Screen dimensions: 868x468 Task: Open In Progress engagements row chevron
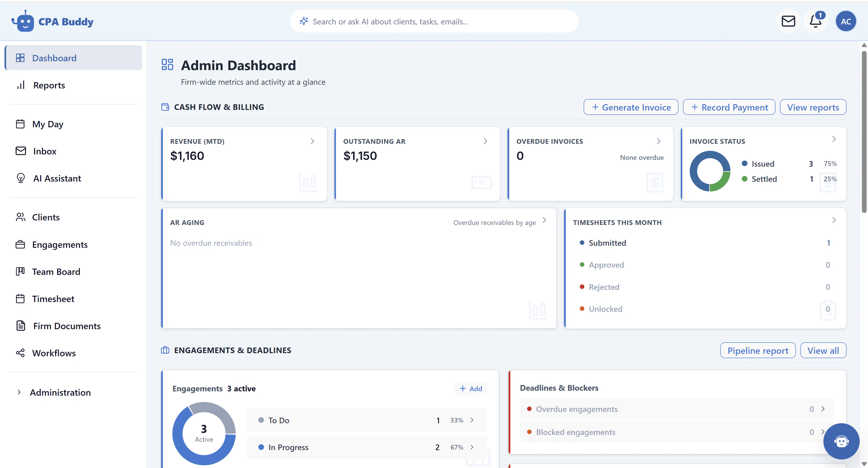[x=472, y=447]
